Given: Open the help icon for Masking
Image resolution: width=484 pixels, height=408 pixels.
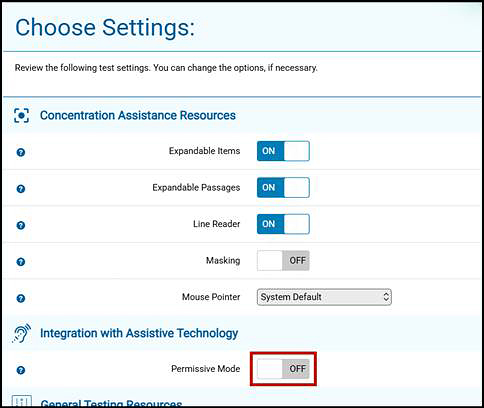Looking at the screenshot, I should [x=21, y=262].
